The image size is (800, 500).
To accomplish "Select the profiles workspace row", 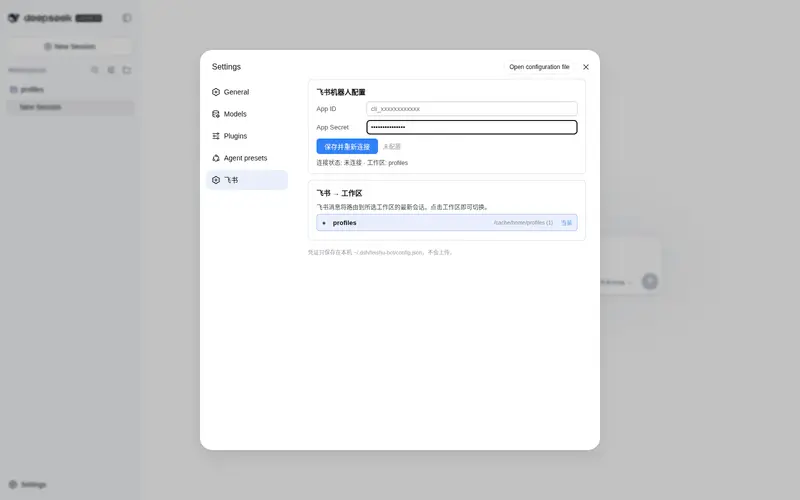I will [446, 222].
